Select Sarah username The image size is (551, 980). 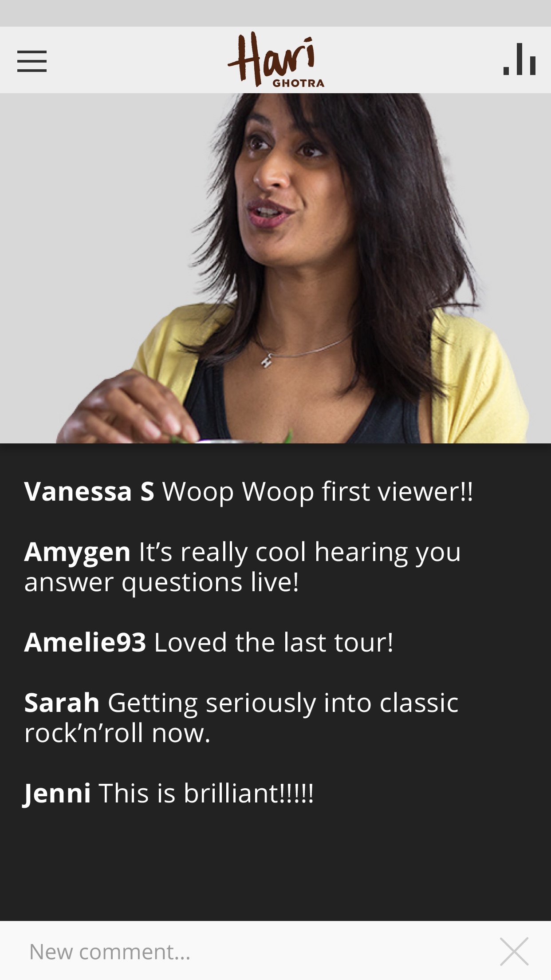pos(62,703)
